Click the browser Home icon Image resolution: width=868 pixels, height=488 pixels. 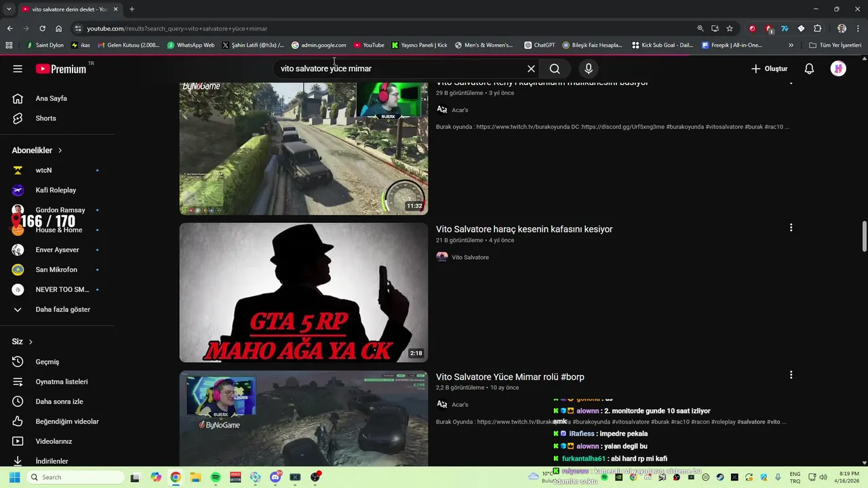[58, 28]
